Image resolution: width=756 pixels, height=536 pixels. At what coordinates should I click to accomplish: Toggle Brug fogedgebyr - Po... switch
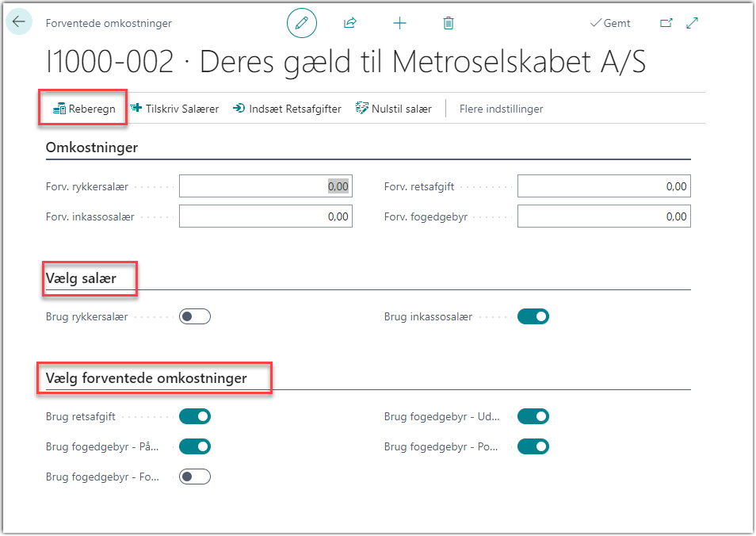pos(533,446)
